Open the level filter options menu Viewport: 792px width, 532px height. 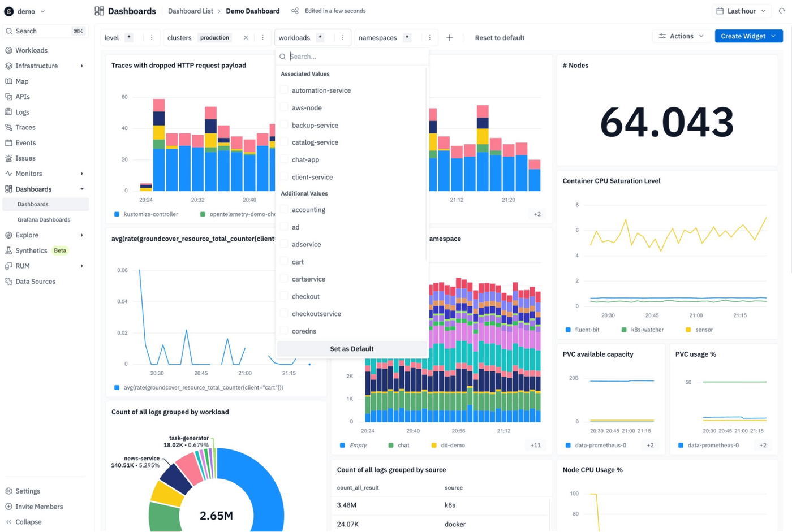coord(152,38)
